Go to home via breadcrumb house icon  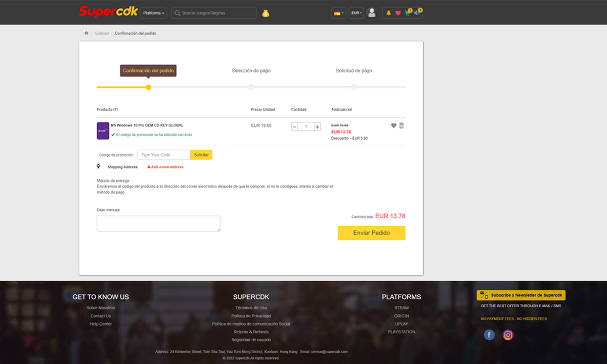86,33
